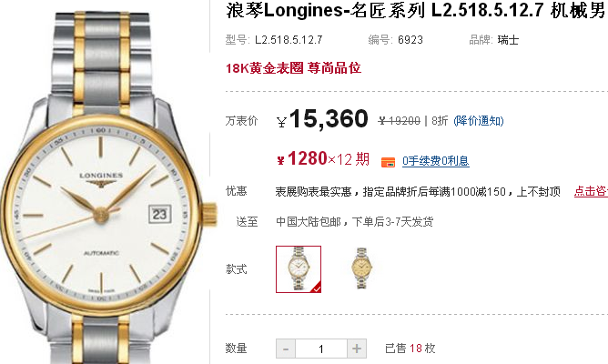Open the 降价通知 price-drop notification link

(x=479, y=121)
